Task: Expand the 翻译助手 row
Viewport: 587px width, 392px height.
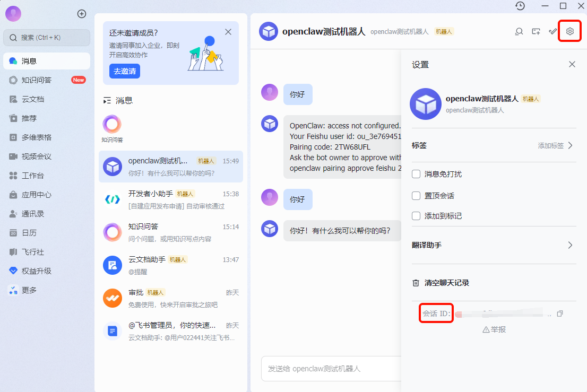Action: pyautogui.click(x=494, y=245)
